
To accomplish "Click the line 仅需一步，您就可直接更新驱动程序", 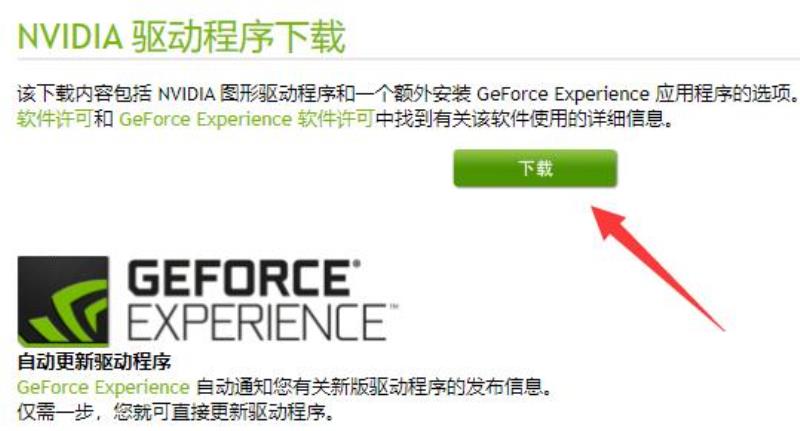I will point(177,412).
